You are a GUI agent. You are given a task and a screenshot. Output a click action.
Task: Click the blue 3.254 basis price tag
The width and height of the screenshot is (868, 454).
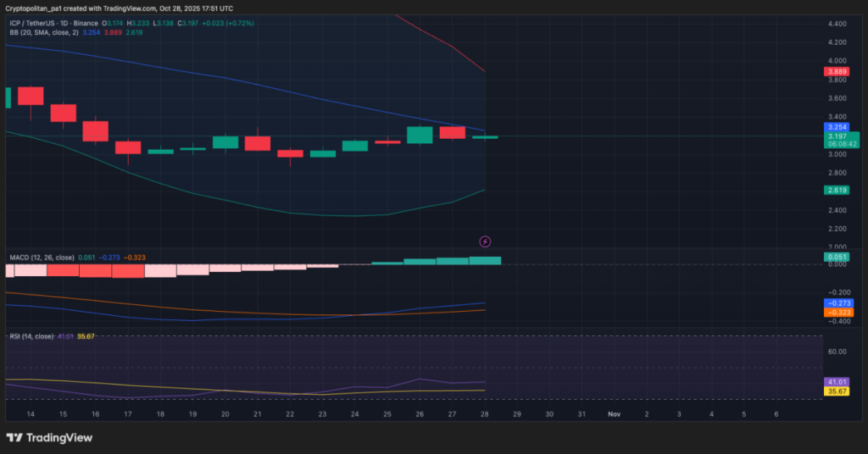tap(837, 127)
